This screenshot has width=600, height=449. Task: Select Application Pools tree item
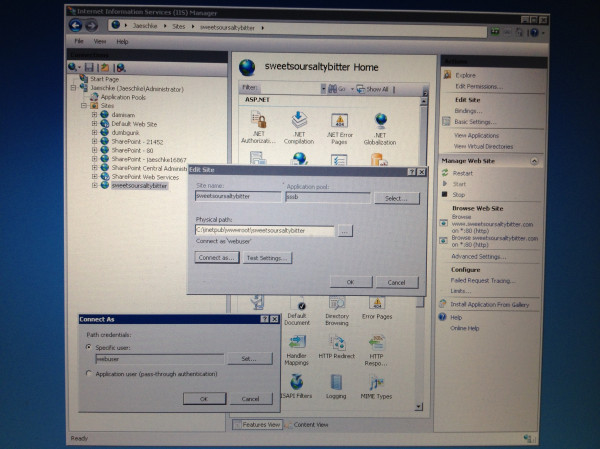[123, 97]
